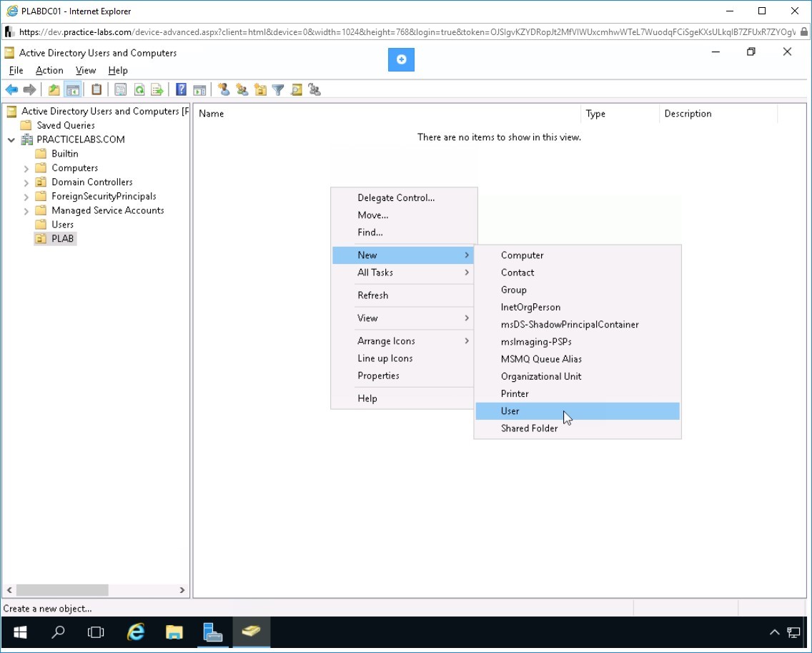Click Create new user toolbar icon
Viewport: 812px width, 653px height.
click(224, 89)
